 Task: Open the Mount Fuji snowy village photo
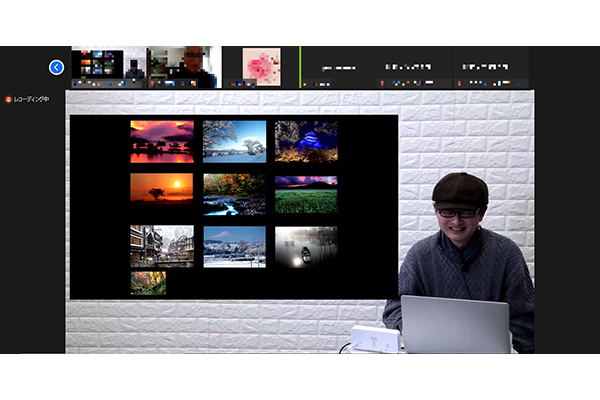(235, 246)
